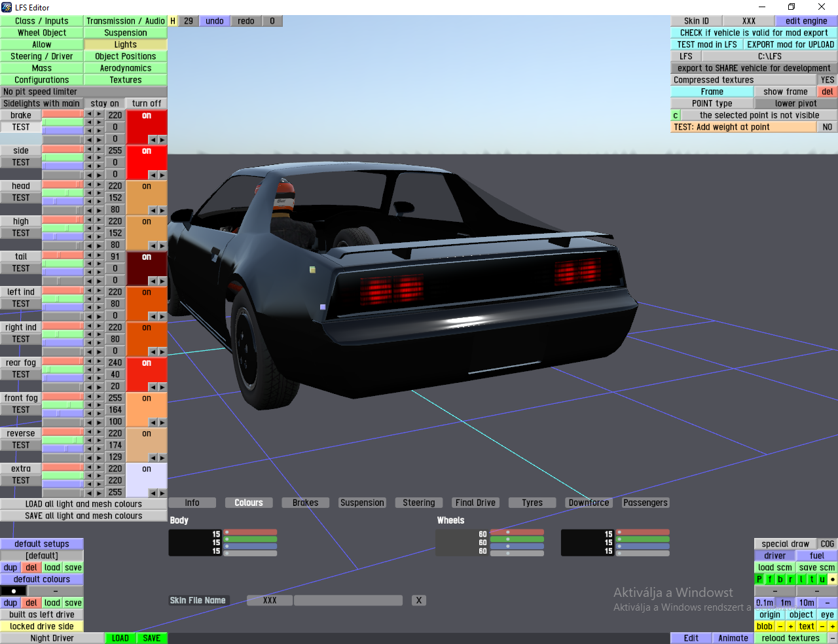The image size is (838, 644).
Task: Toggle the rear fog light on swatch
Action: [147, 374]
